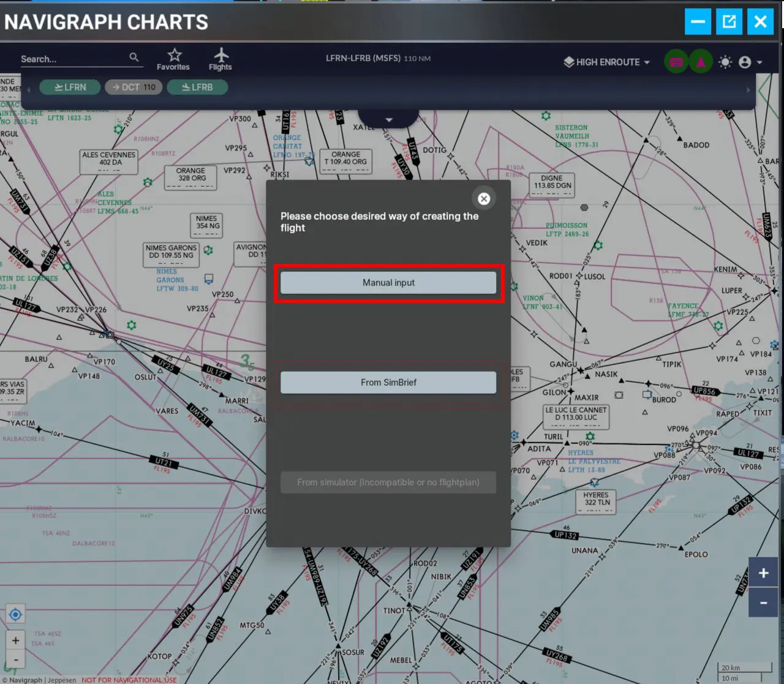Image resolution: width=784 pixels, height=684 pixels.
Task: Click the SOSUR waypoint label
Action: pyautogui.click(x=353, y=652)
